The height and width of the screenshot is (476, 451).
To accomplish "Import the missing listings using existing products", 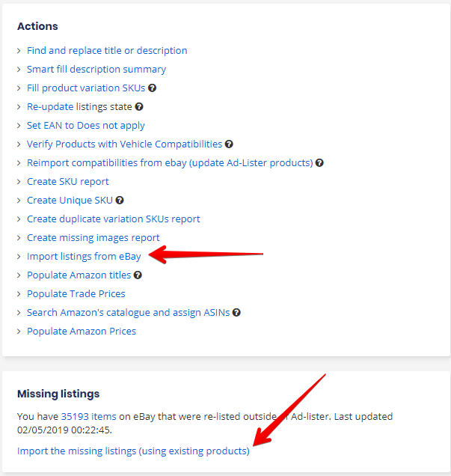I will tap(133, 451).
